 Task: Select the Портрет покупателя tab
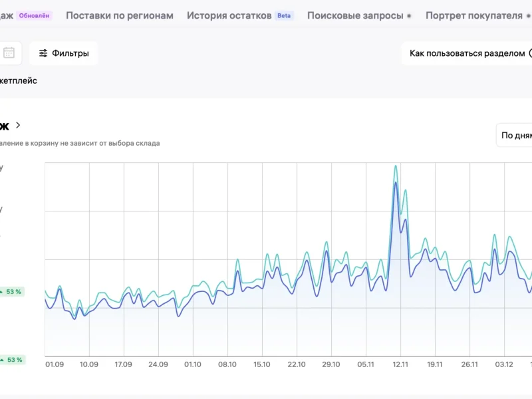click(473, 15)
